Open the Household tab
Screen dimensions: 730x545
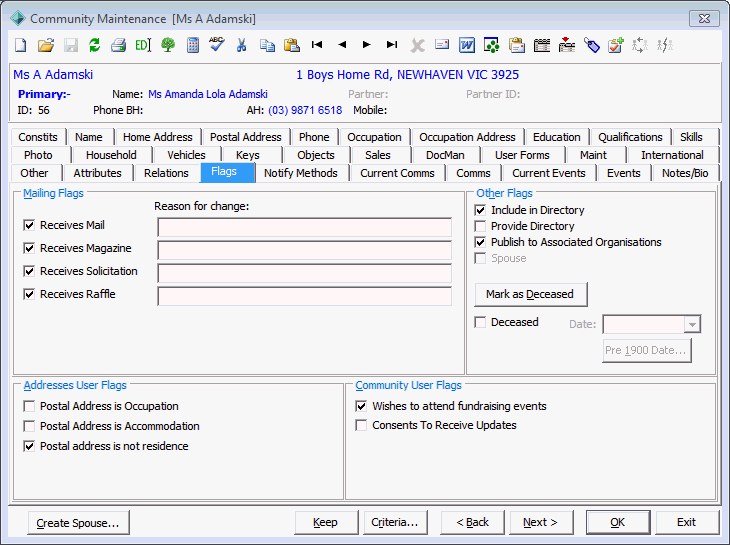tap(111, 155)
